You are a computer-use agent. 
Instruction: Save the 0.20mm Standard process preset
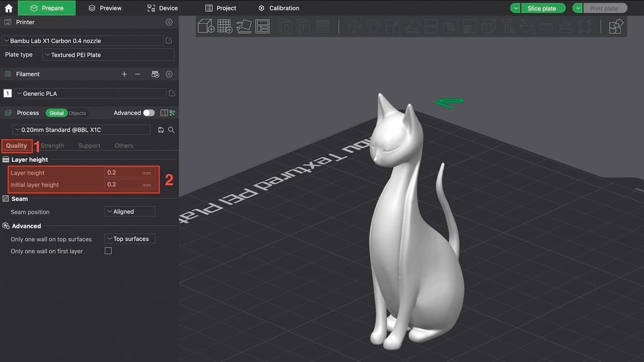click(x=161, y=130)
